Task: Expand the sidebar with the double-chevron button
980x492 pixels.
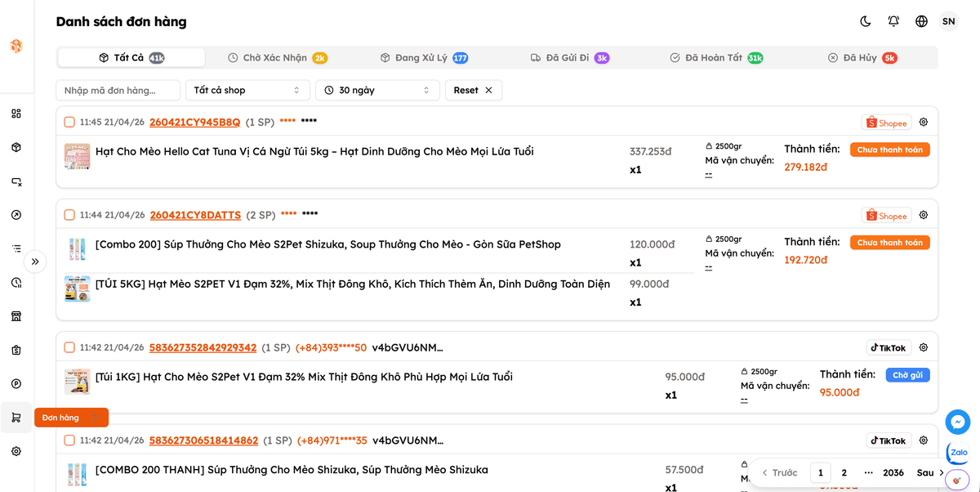Action: click(35, 262)
